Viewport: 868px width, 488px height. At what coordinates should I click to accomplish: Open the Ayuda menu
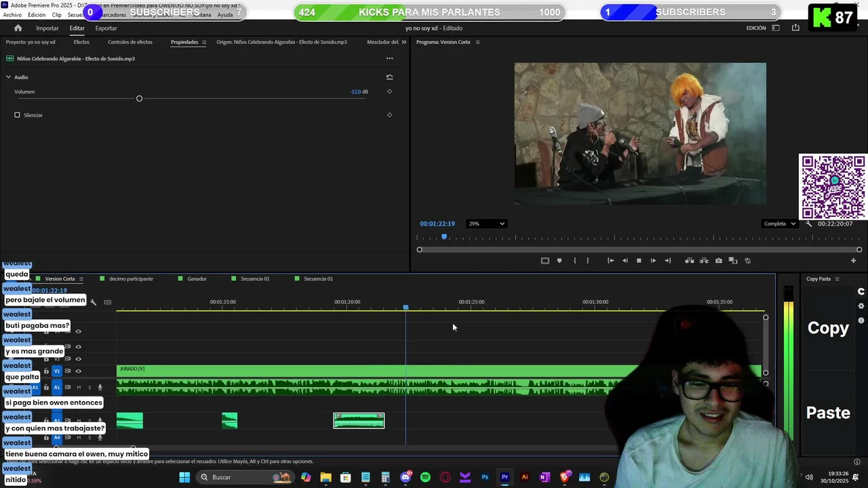point(224,15)
